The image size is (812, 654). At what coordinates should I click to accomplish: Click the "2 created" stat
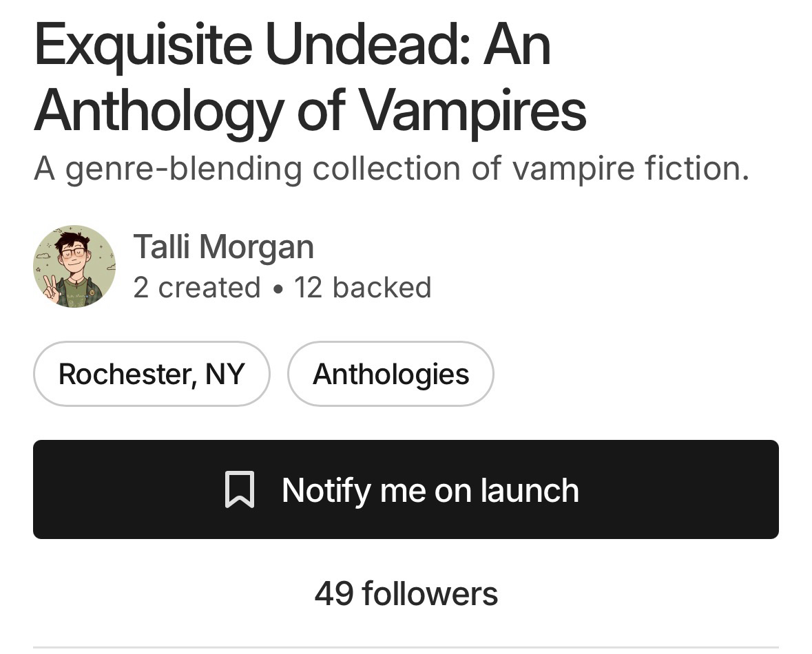(197, 288)
